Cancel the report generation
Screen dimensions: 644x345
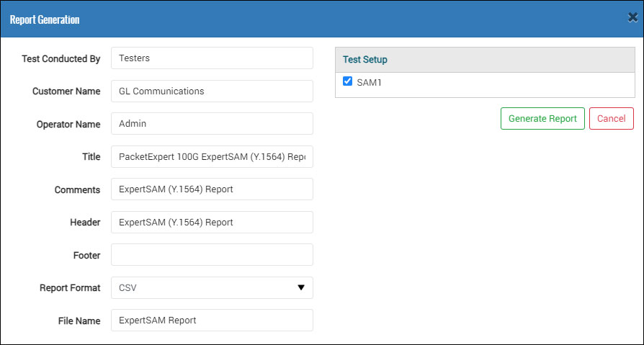coord(612,119)
